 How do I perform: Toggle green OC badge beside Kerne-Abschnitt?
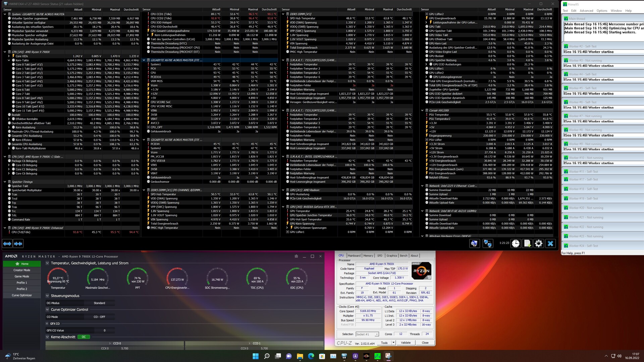(84, 337)
